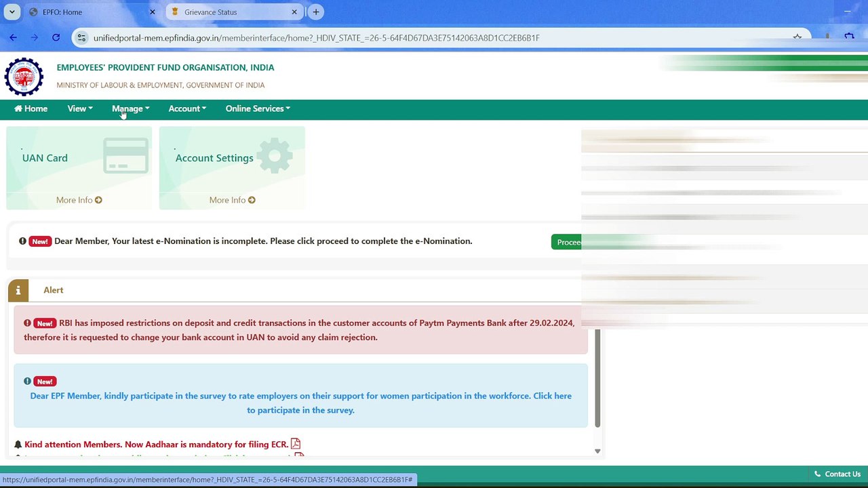Open a new browser tab
This screenshot has width=868, height=488.
[x=316, y=12]
